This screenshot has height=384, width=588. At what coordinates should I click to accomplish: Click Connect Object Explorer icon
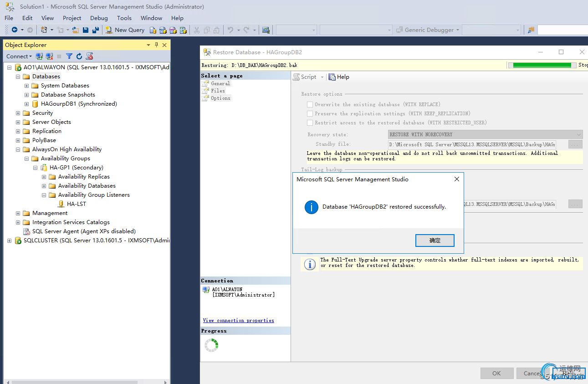click(40, 56)
